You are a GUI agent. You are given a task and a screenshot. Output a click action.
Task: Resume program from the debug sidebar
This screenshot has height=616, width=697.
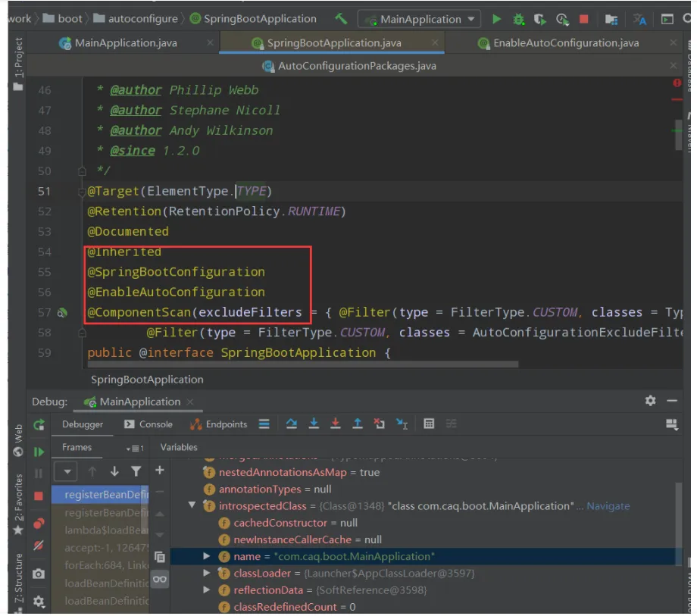tap(39, 452)
